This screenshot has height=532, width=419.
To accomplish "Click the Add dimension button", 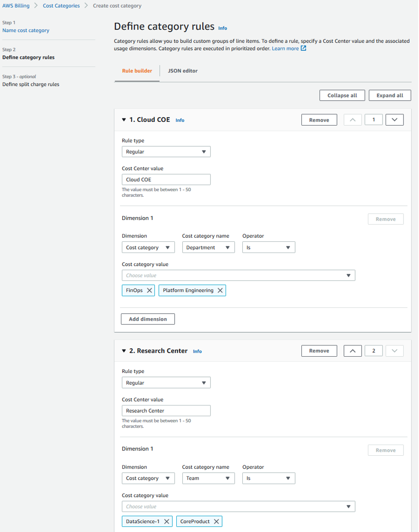I will click(x=148, y=319).
